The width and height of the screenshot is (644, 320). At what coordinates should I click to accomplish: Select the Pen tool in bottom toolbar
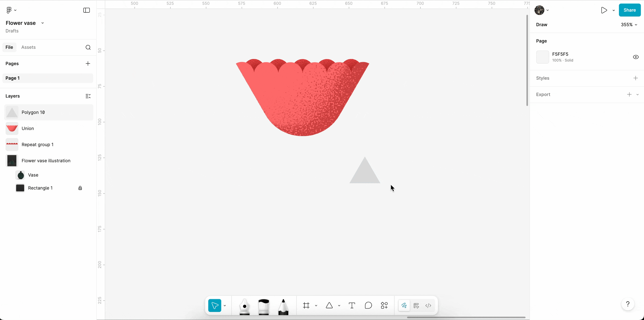(244, 306)
